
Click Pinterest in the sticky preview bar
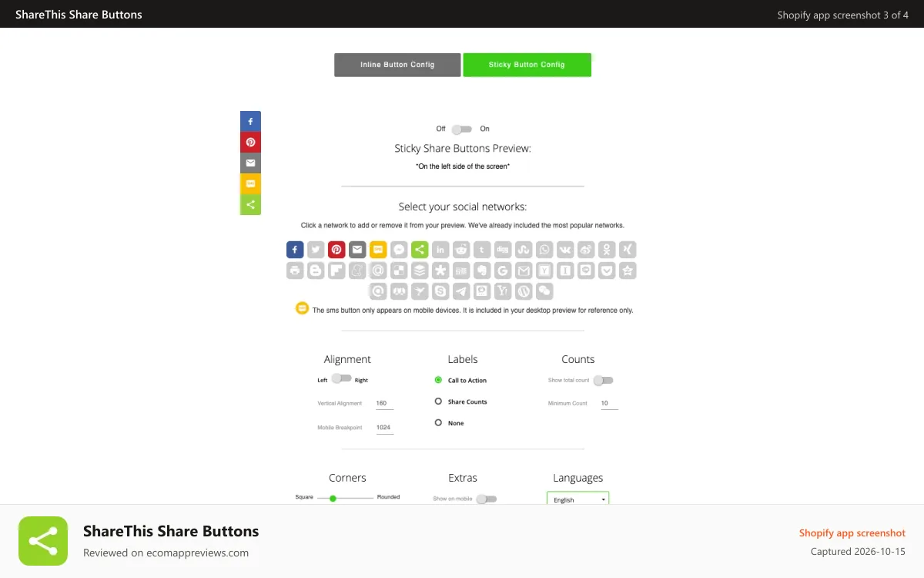[250, 143]
